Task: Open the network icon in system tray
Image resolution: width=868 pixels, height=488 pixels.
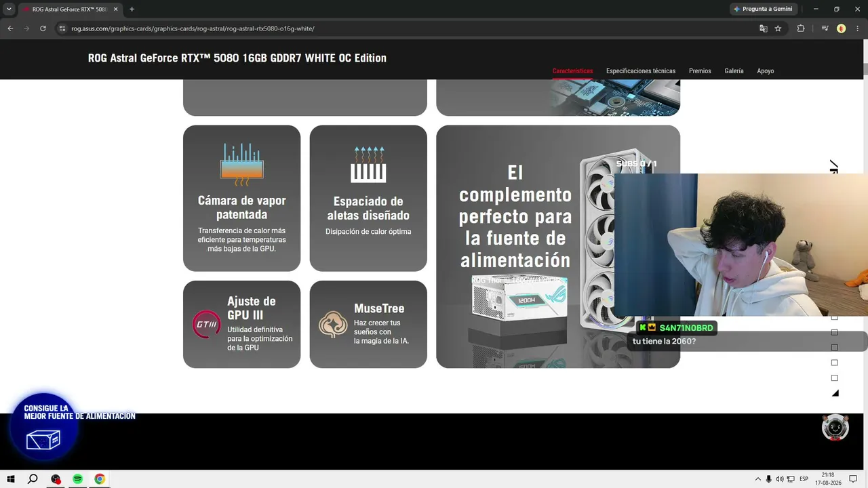Action: point(790,479)
